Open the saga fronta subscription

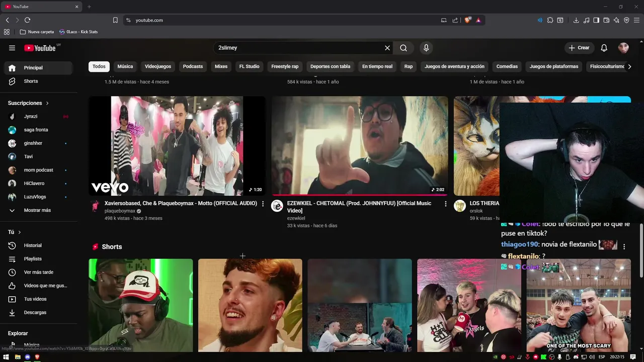point(38,130)
